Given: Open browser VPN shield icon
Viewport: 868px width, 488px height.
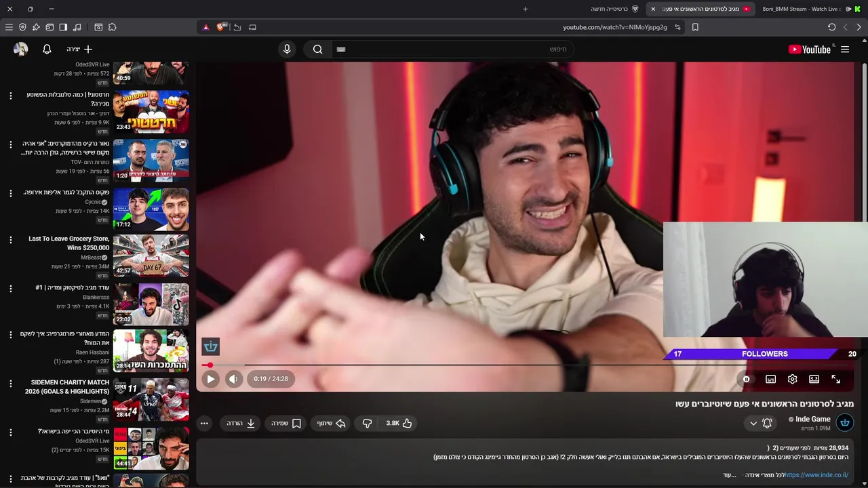Looking at the screenshot, I should 22,27.
